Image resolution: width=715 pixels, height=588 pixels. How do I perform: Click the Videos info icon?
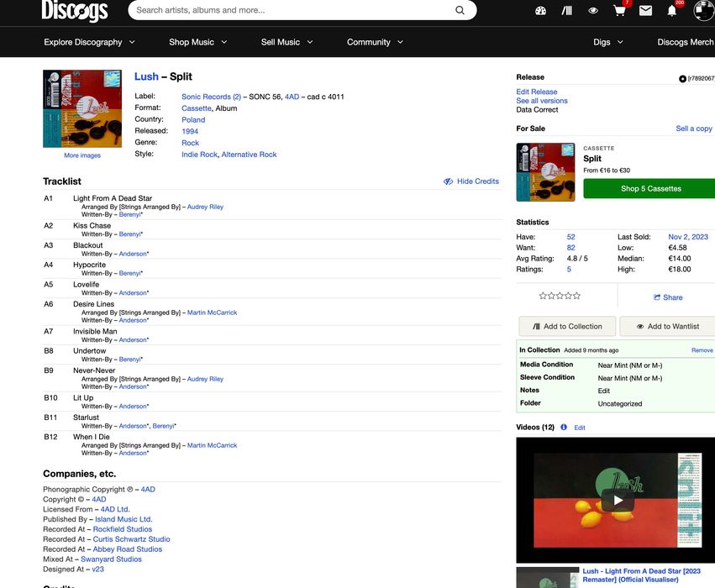(564, 427)
